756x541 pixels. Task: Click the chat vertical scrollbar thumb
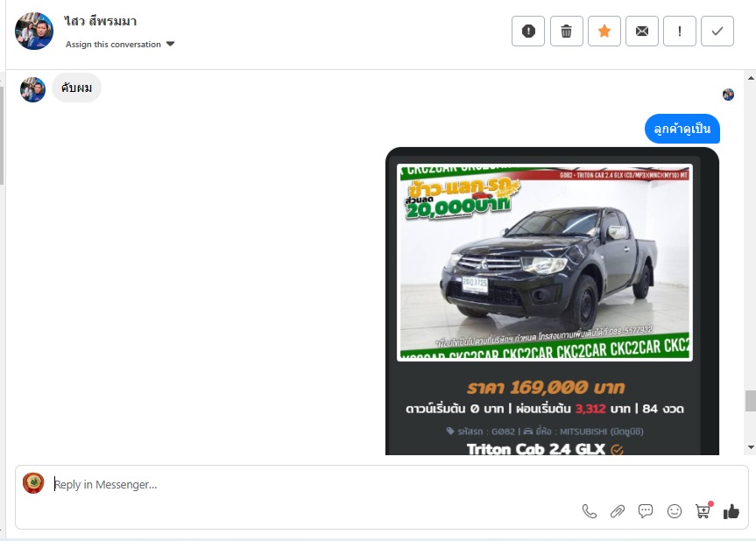pyautogui.click(x=751, y=401)
